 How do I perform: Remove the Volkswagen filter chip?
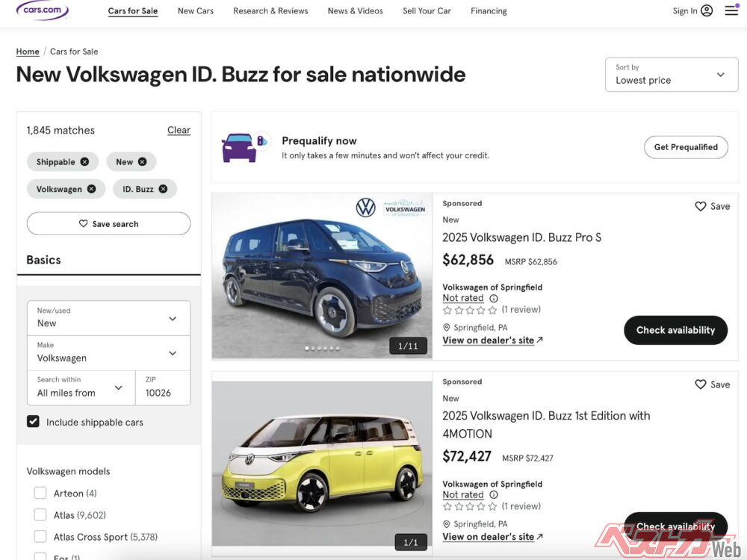point(91,189)
